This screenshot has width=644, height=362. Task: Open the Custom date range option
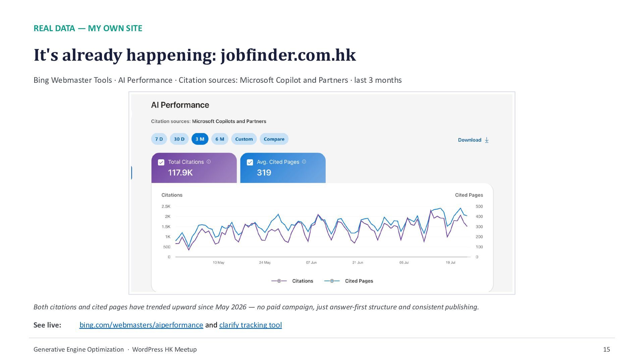244,139
